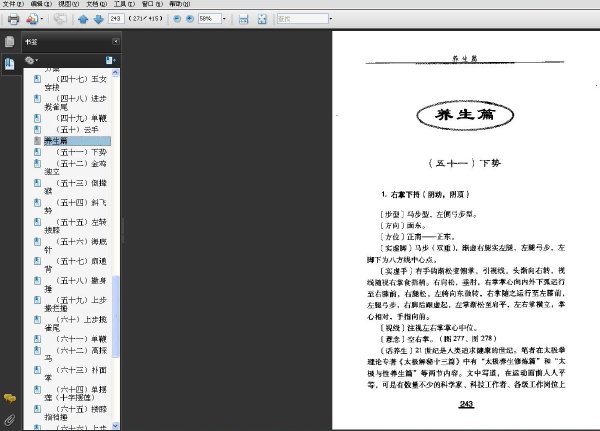Open the Find options dropdown arrow
600x431 pixels.
pos(331,18)
